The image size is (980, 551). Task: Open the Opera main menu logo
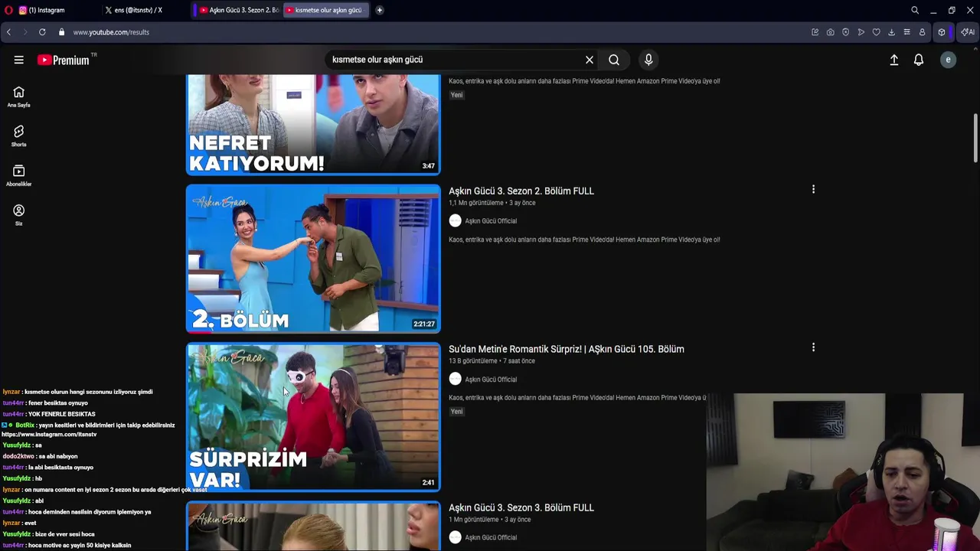(8, 10)
